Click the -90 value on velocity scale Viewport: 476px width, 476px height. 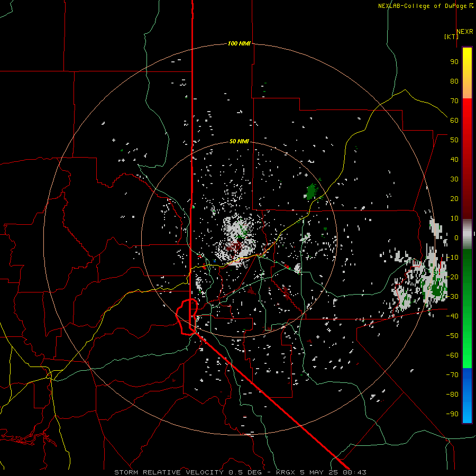452,414
